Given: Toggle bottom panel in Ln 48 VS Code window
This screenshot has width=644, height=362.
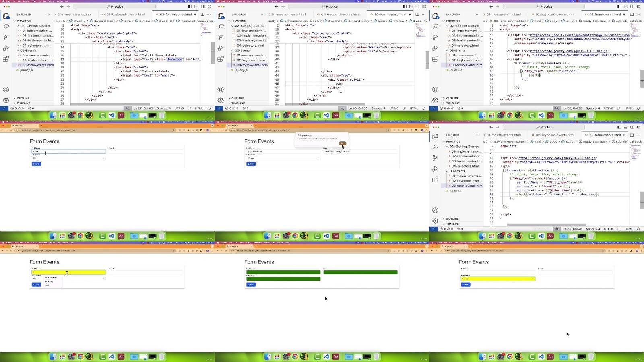Looking at the screenshot, I should coord(411,6).
